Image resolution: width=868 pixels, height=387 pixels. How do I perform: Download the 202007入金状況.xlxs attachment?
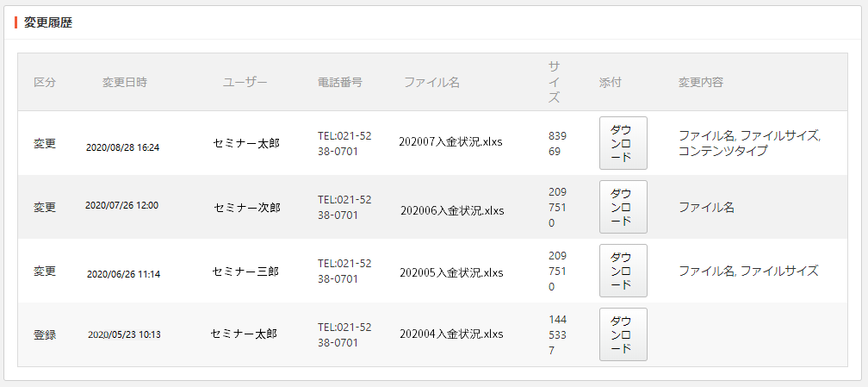623,143
